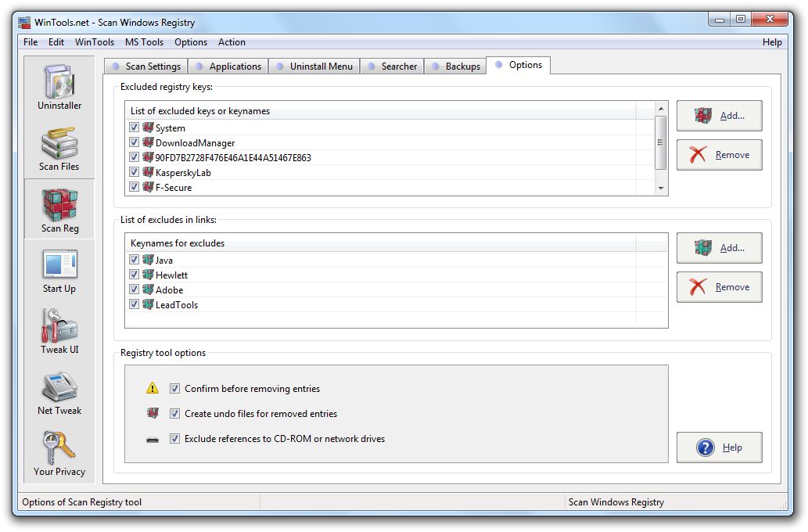This screenshot has width=808, height=532.
Task: Click Remove for excludes in links
Action: click(719, 287)
